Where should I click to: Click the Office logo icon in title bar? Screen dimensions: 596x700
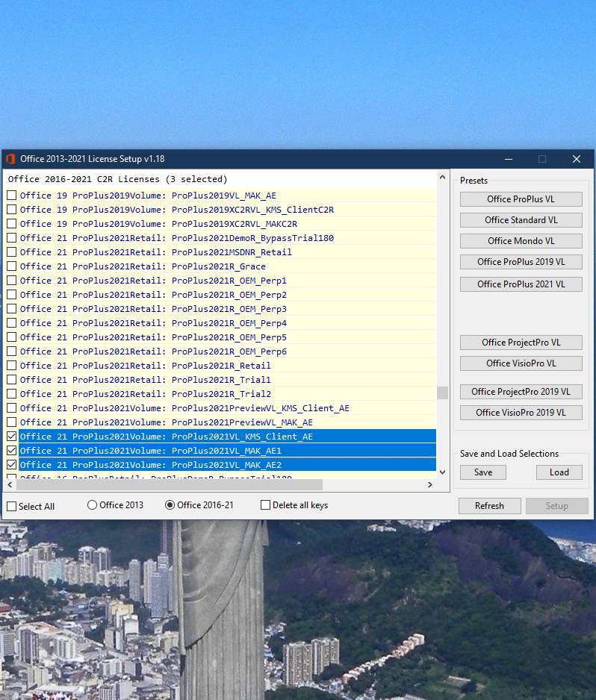click(10, 159)
